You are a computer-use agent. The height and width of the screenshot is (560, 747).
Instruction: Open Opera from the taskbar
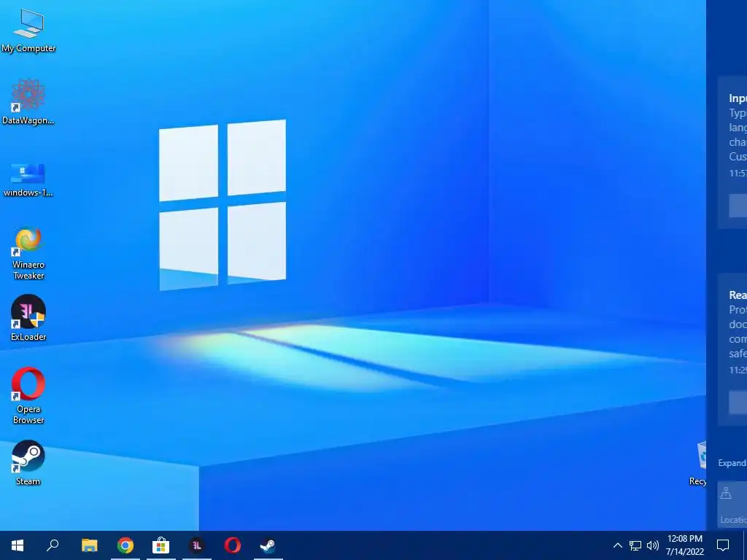(233, 545)
